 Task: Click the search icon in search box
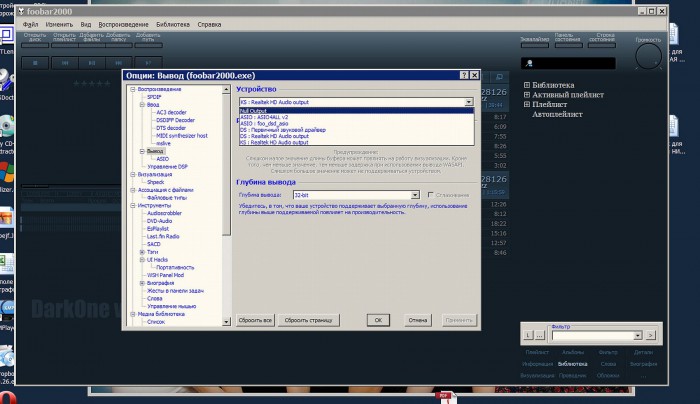(529, 63)
